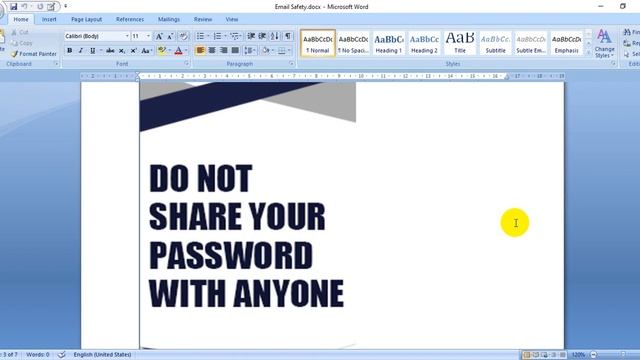
Task: Click the Bullets list icon
Action: pyautogui.click(x=200, y=36)
